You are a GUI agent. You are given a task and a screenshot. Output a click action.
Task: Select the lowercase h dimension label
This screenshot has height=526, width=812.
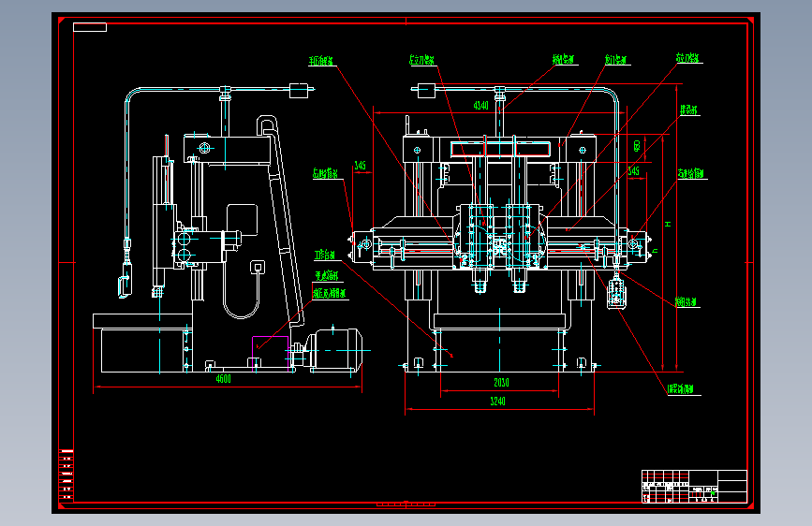tap(655, 251)
